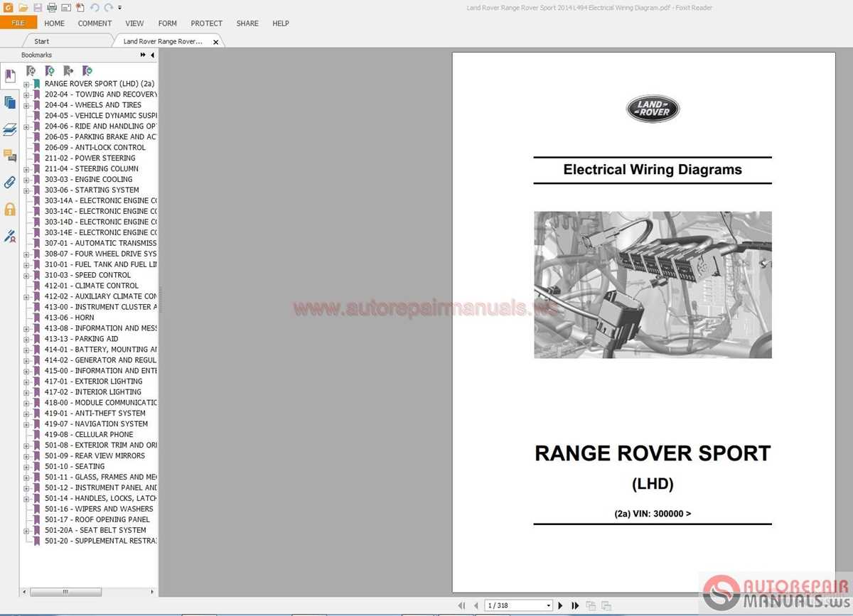This screenshot has height=616, width=853.
Task: Click the create new PDF icon
Action: point(80,8)
